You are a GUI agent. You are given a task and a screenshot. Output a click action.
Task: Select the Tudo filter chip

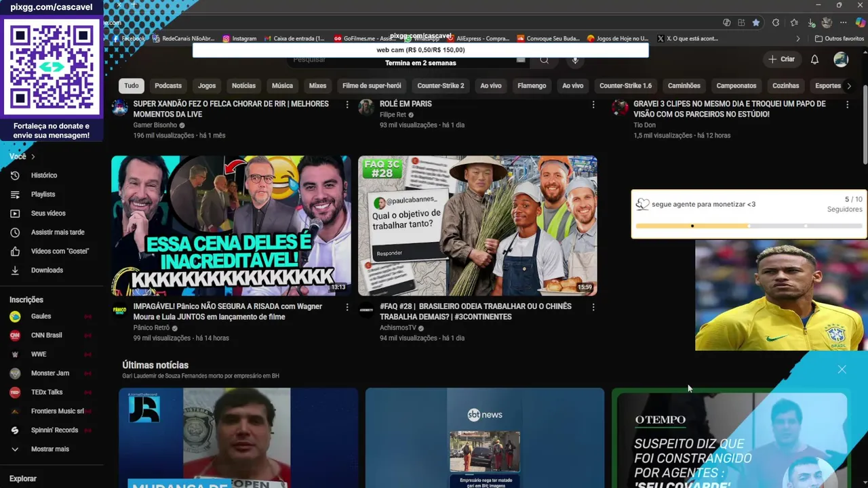click(x=132, y=86)
